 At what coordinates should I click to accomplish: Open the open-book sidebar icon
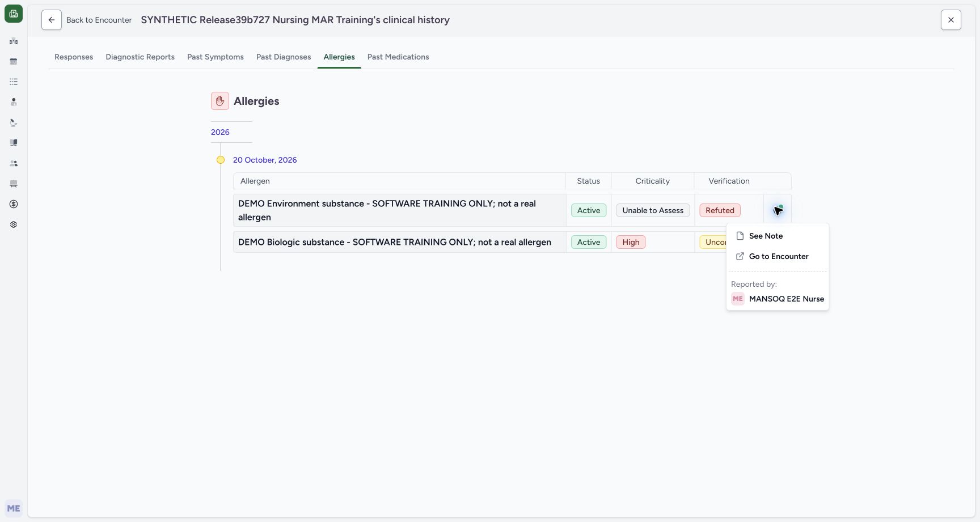14,143
